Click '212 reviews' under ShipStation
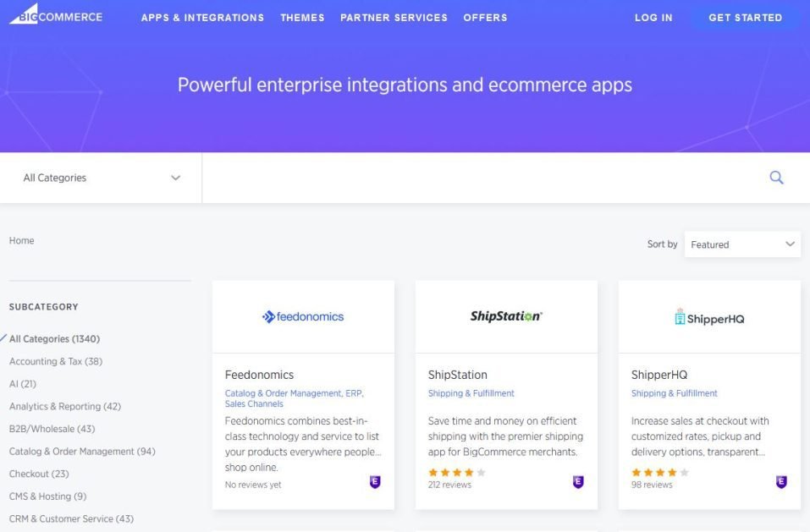Image resolution: width=810 pixels, height=532 pixels. [449, 485]
